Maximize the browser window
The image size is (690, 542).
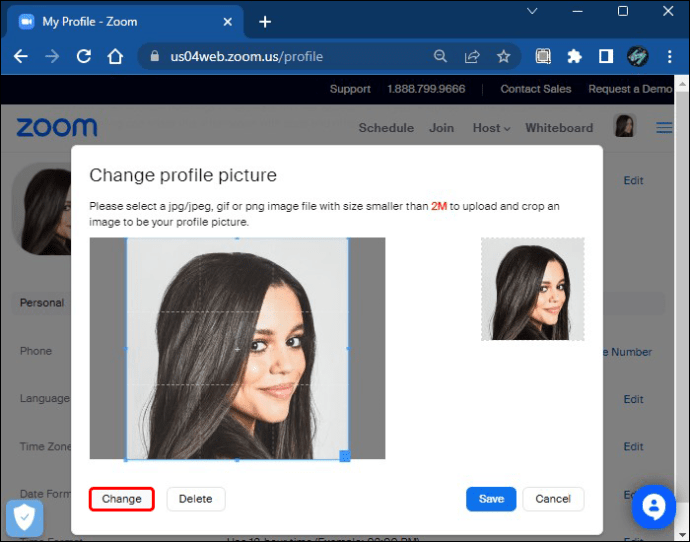(x=623, y=11)
